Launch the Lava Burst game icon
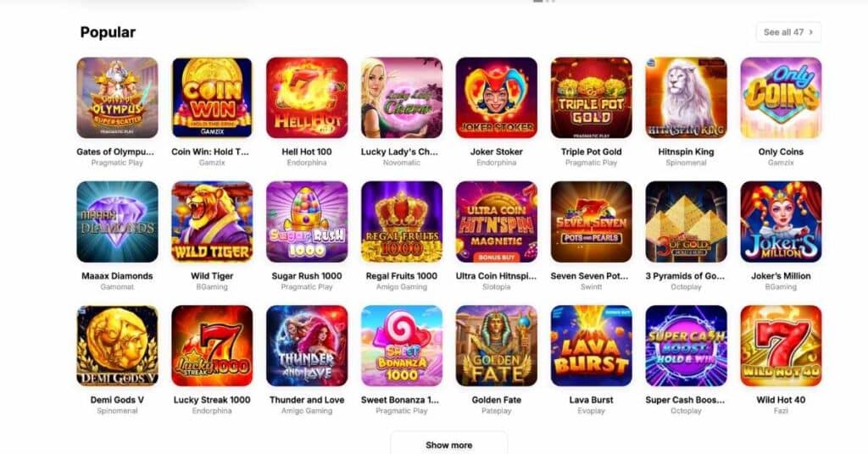The width and height of the screenshot is (868, 454). pos(591,346)
